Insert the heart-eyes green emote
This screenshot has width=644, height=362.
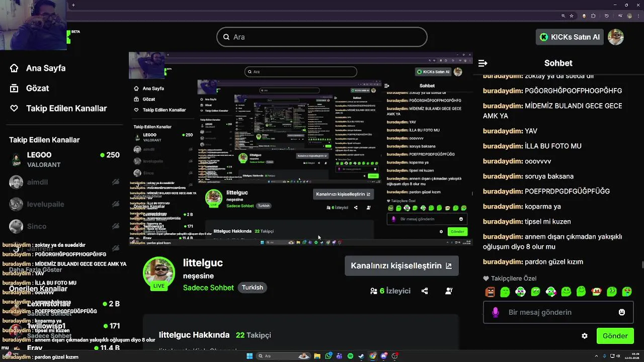pyautogui.click(x=627, y=292)
